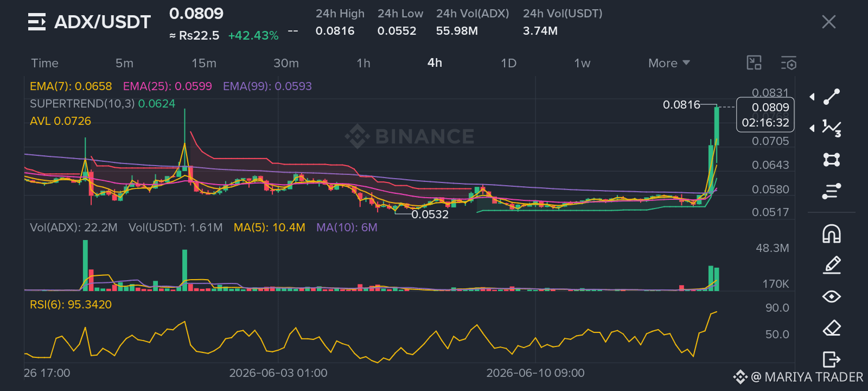Expand pattern tool options arrow
Image resolution: width=868 pixels, height=391 pixels.
tap(812, 128)
